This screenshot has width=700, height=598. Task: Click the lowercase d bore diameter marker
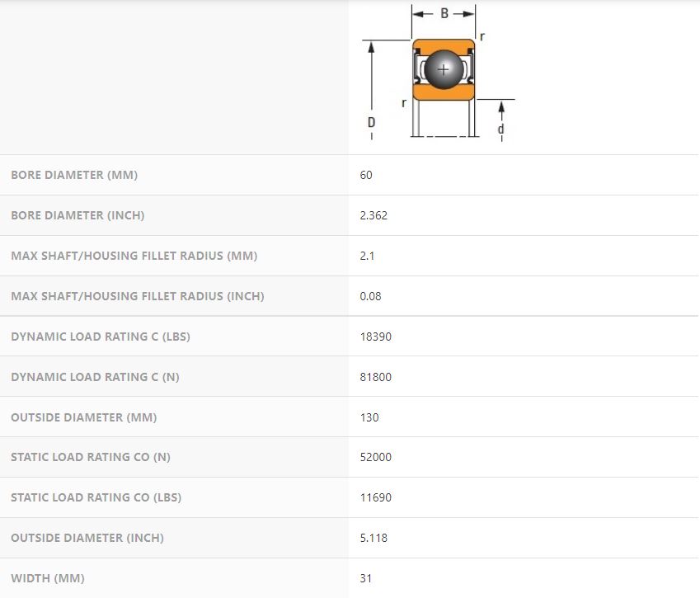(500, 129)
